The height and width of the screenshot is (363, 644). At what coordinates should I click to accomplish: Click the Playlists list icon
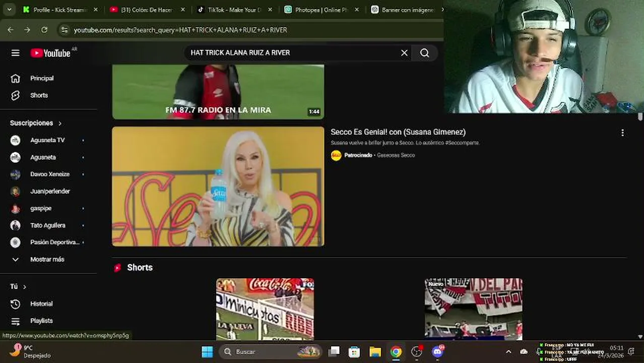[x=16, y=321]
